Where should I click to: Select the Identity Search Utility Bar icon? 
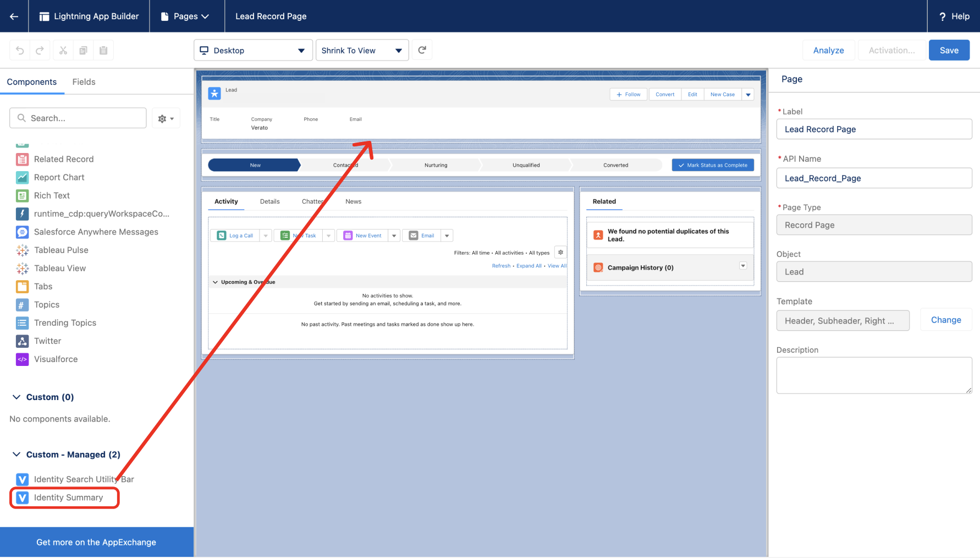[x=22, y=479]
